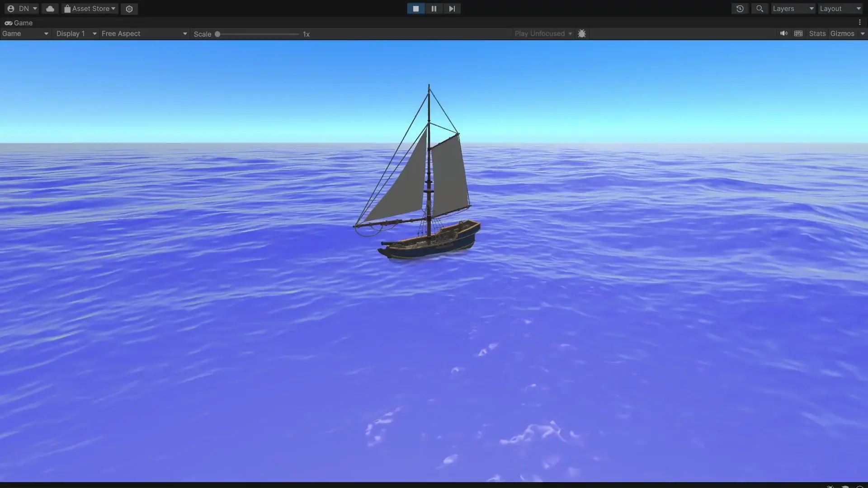Select the Game tab
868x488 pixels.
coord(19,23)
